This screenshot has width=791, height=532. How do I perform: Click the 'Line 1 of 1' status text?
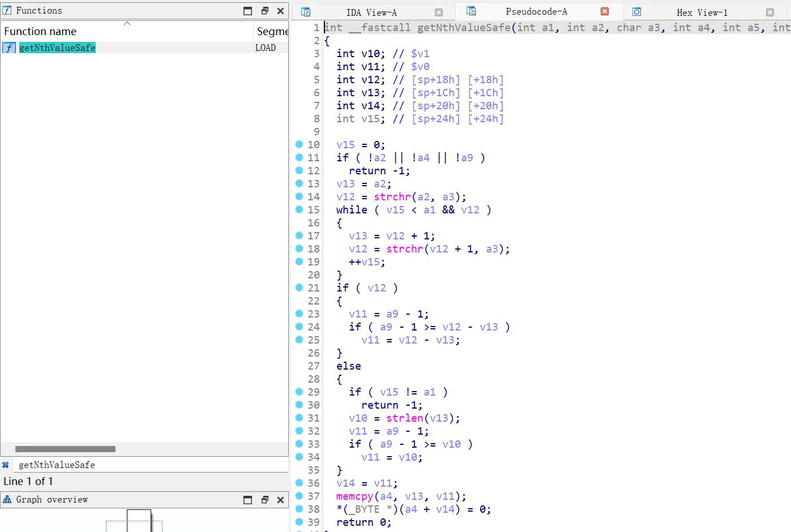click(x=28, y=482)
